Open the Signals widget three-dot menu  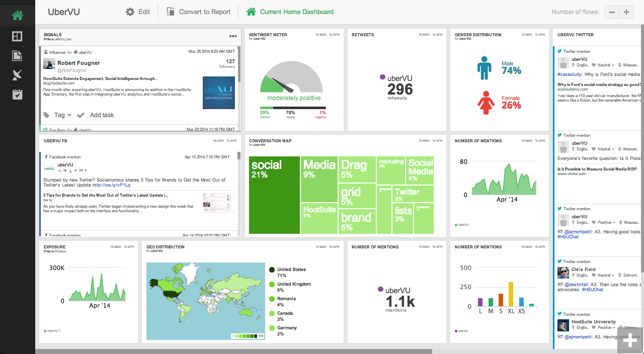coord(233,36)
